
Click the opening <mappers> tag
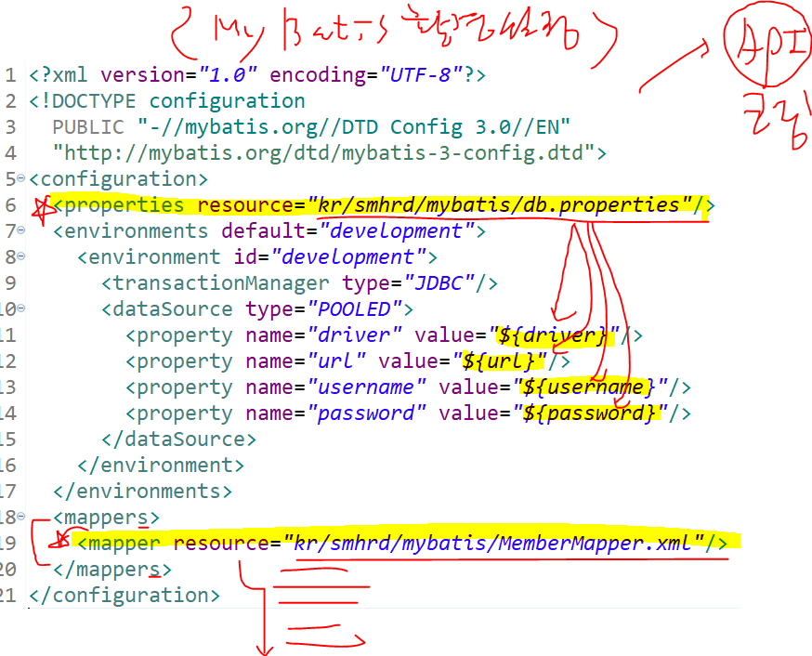106,518
